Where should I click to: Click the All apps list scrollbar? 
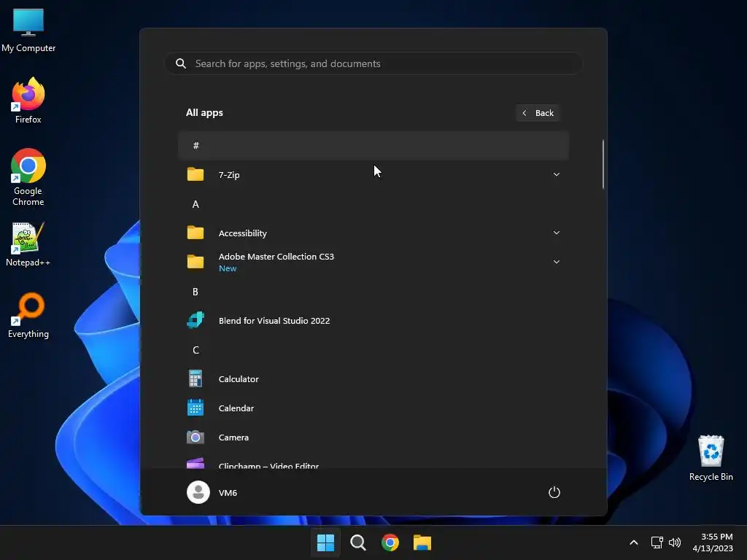click(x=603, y=164)
